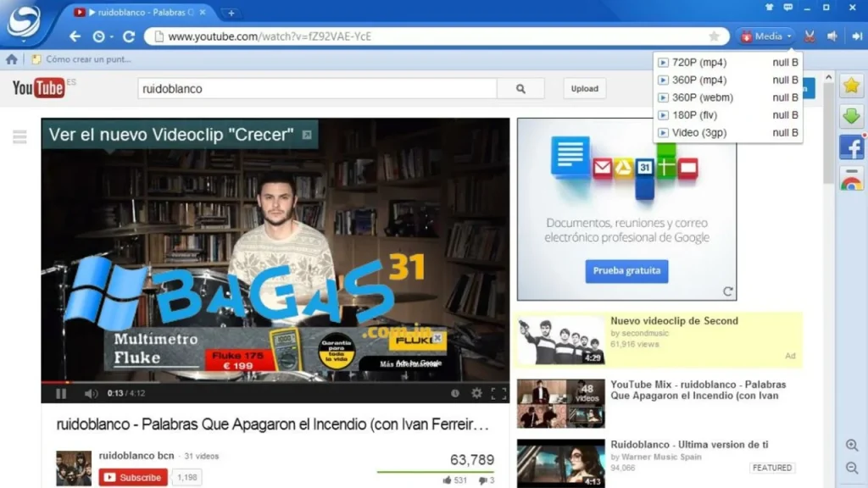This screenshot has width=868, height=488.
Task: Open the green download arrow in the sidebar
Action: point(851,117)
